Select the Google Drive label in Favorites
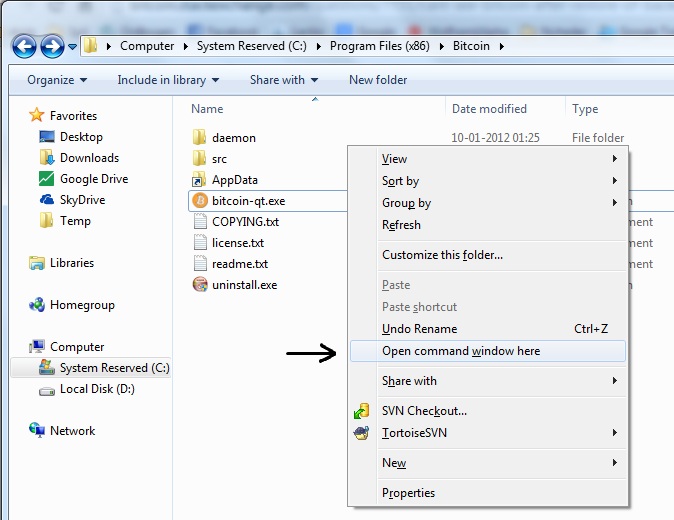 click(94, 179)
